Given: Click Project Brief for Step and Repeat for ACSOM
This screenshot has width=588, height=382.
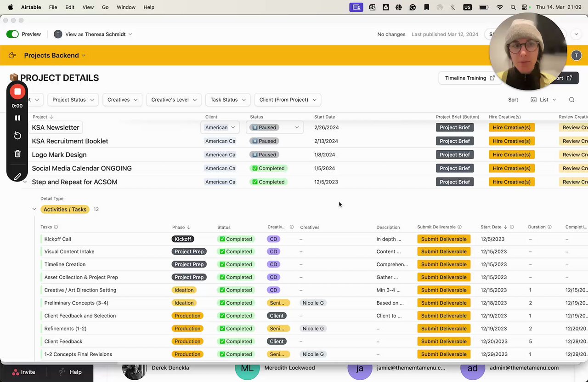Looking at the screenshot, I should (x=455, y=182).
